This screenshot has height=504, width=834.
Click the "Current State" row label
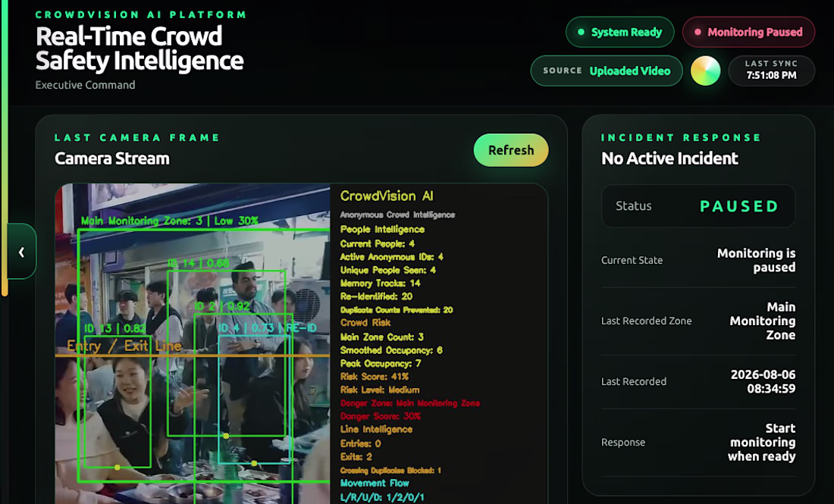632,260
